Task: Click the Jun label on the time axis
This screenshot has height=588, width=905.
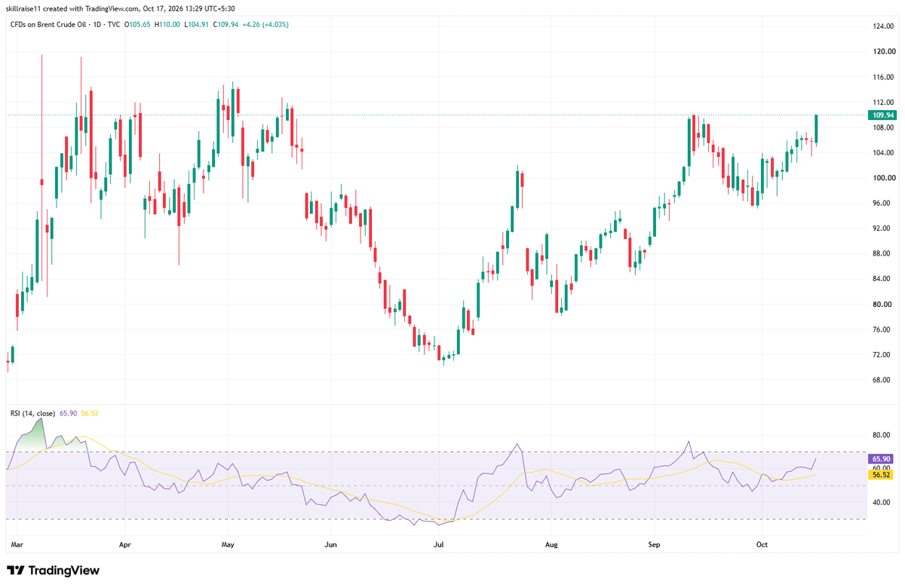Action: coord(330,543)
